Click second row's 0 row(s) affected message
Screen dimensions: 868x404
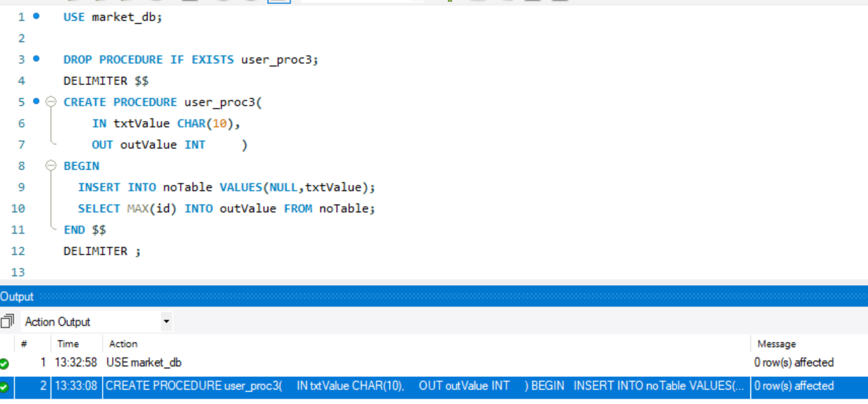coord(794,386)
